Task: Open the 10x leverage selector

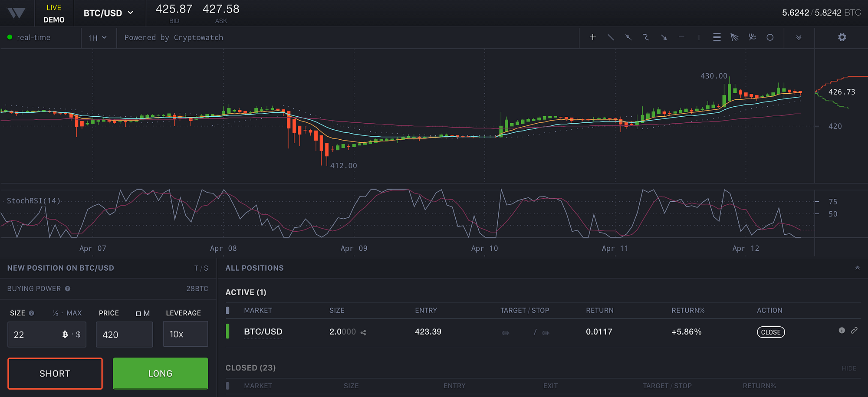Action: click(x=186, y=334)
